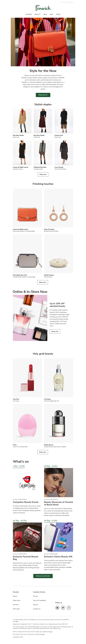Open the Facebook social icon

[69, 608]
